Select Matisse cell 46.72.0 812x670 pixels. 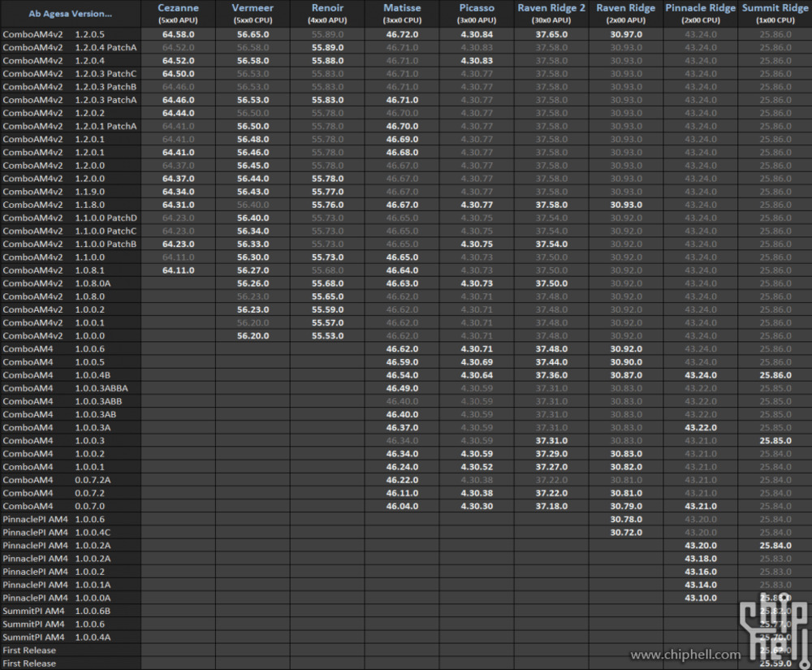pyautogui.click(x=402, y=35)
